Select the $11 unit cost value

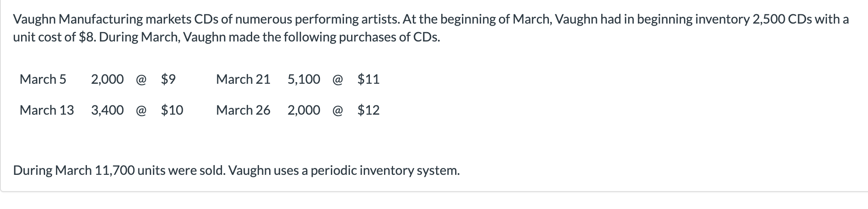[x=368, y=79]
